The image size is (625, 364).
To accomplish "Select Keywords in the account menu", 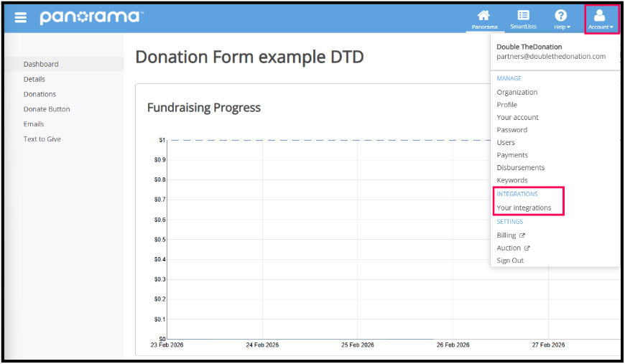I will point(511,180).
